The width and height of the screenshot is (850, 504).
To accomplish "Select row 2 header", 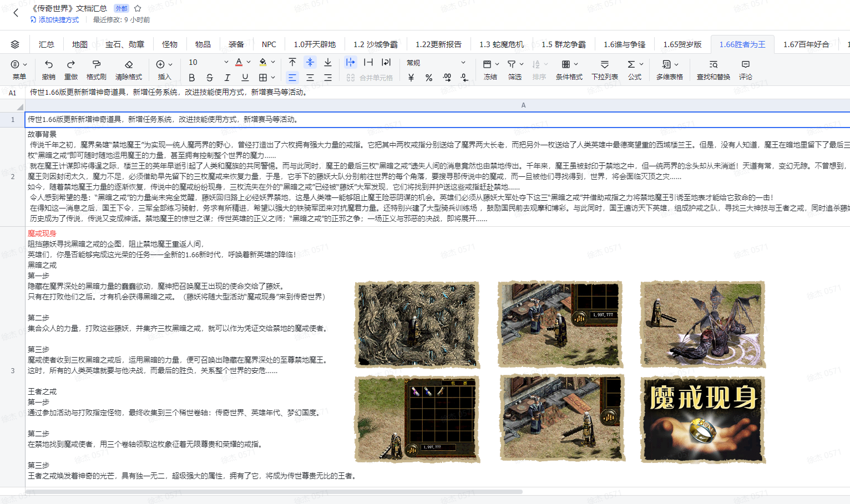I will pyautogui.click(x=12, y=177).
